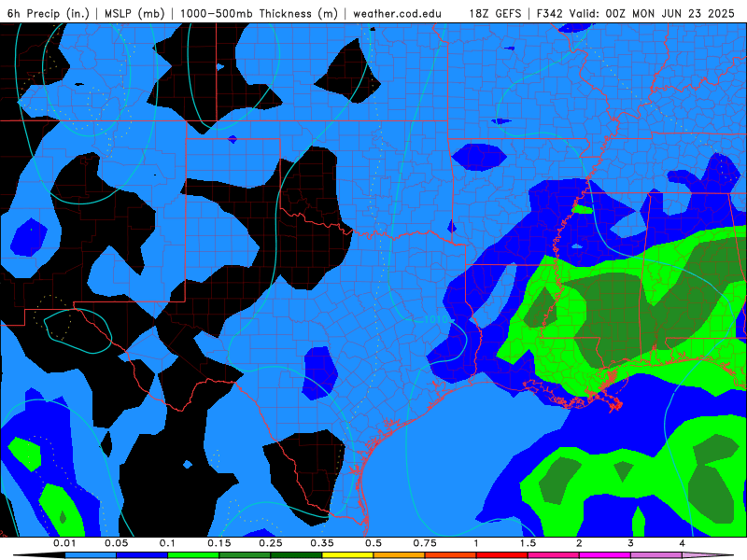The image size is (747, 560).
Task: Click the orange 0.75–1 legend swatch
Action: [x=451, y=555]
